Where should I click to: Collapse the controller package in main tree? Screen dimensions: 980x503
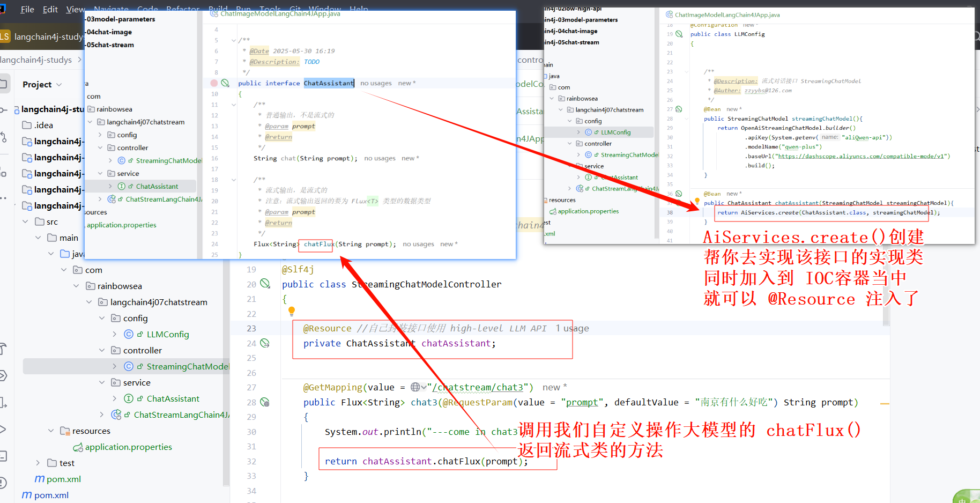102,350
